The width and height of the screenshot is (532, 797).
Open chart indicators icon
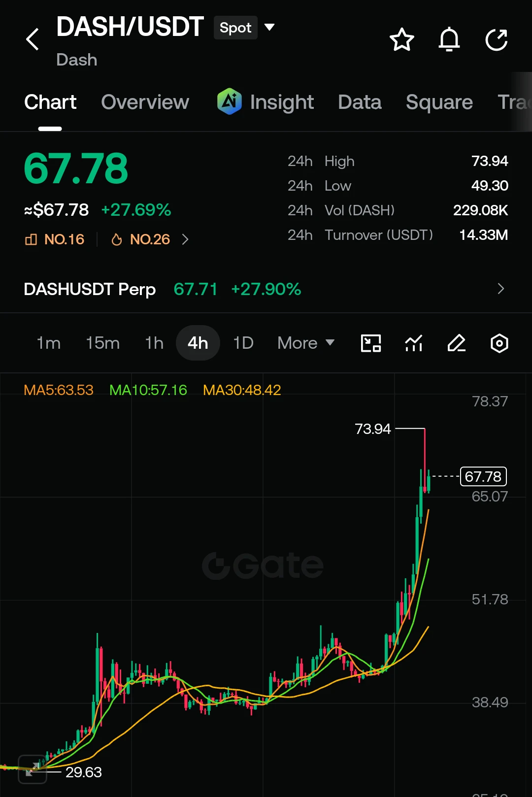414,343
